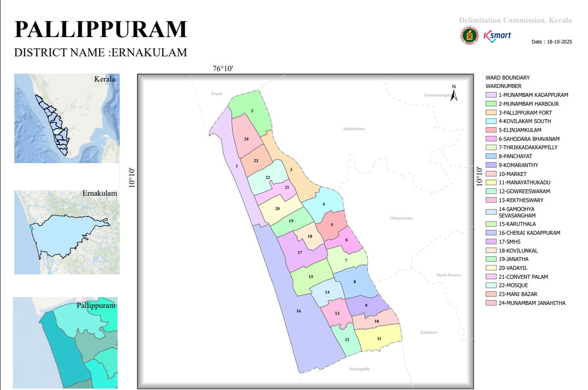The image size is (588, 390).
Task: Click the 11-MANAYATHUKADU yellow legend swatch
Action: click(x=491, y=182)
